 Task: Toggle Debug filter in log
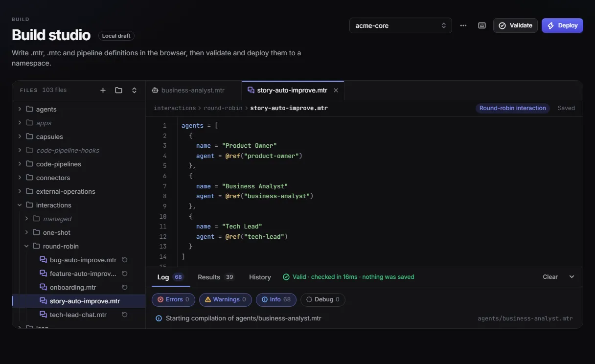click(x=323, y=299)
